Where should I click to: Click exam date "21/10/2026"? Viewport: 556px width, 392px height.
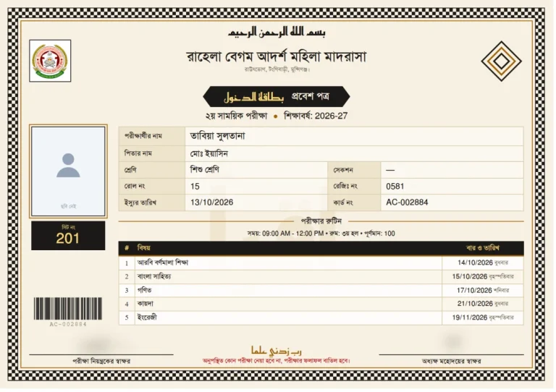point(475,304)
